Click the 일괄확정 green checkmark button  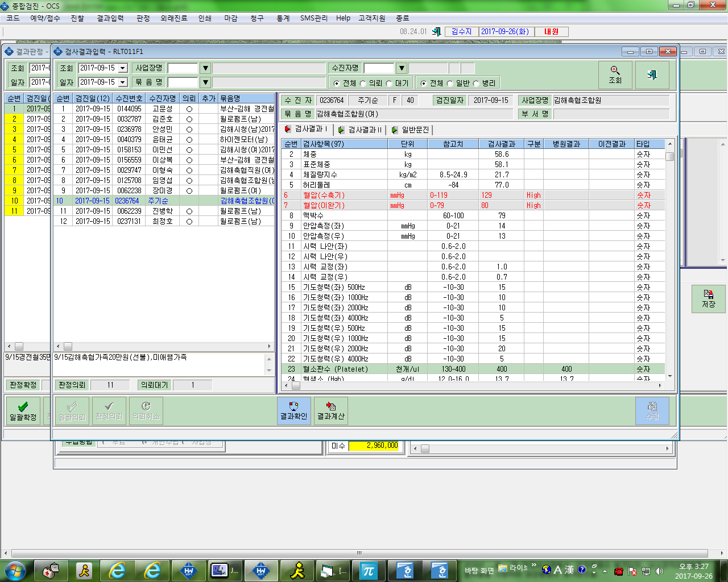pyautogui.click(x=23, y=410)
